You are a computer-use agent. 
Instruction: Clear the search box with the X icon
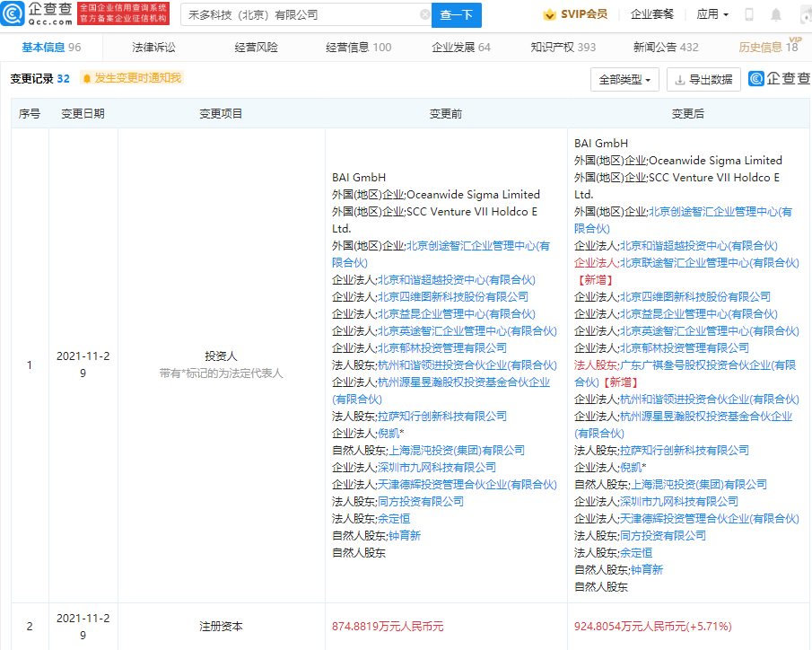click(424, 14)
